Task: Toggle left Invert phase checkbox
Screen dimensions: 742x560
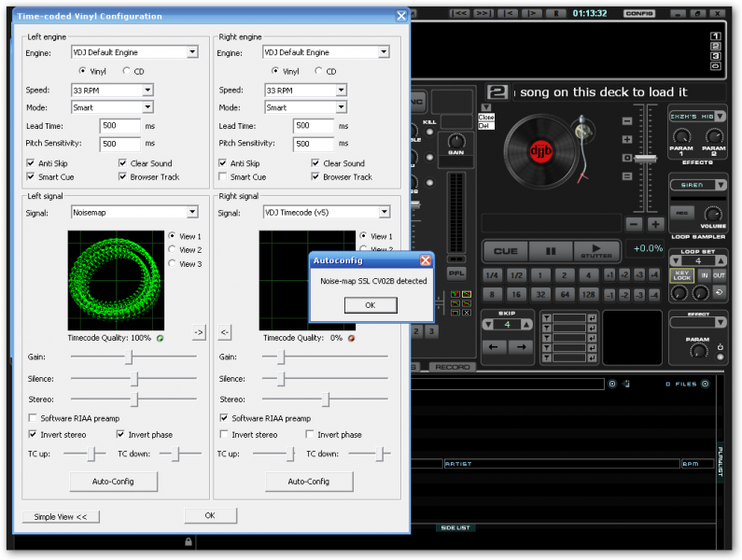Action: tap(120, 434)
